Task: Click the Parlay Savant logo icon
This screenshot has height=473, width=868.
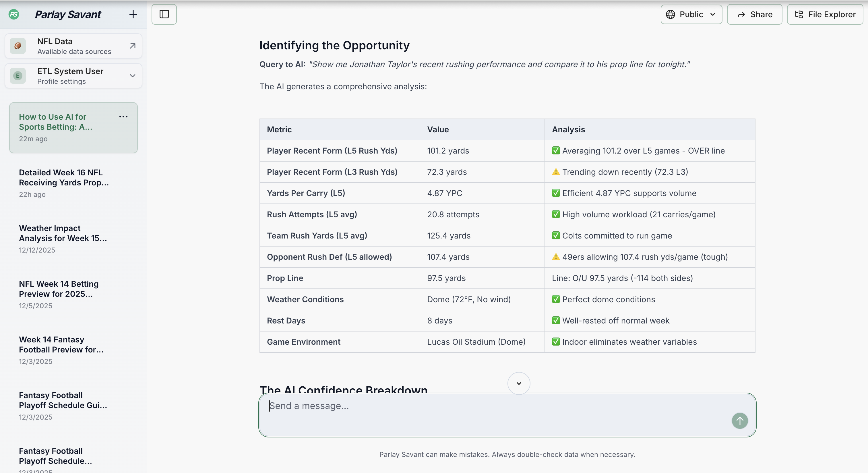Action: 14,14
